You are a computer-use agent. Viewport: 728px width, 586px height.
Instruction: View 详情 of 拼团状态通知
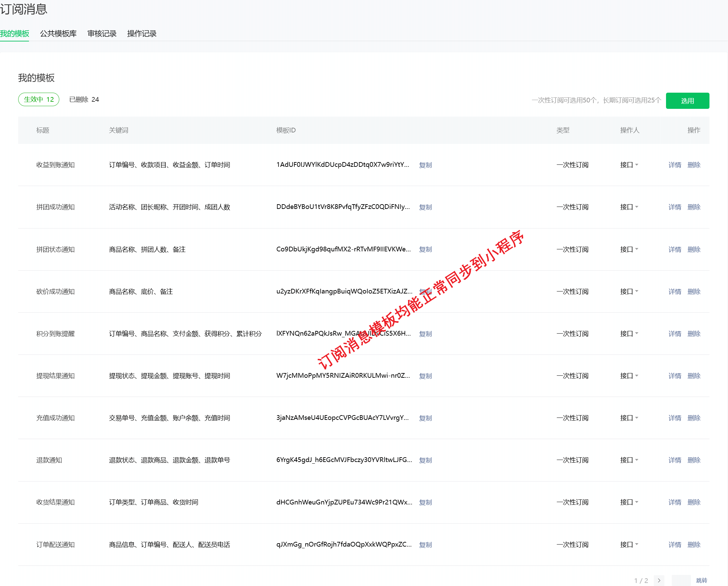[675, 249]
